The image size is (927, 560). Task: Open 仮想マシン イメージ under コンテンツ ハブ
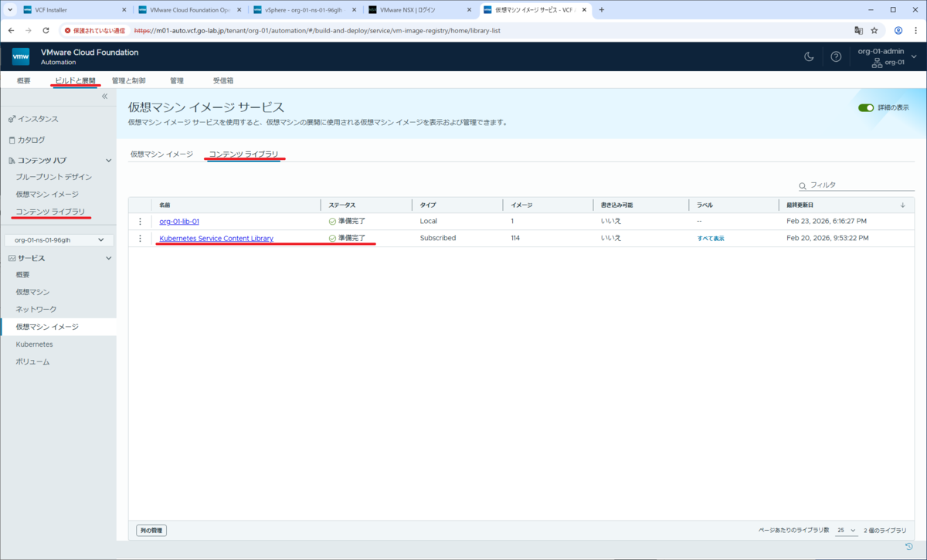(47, 195)
